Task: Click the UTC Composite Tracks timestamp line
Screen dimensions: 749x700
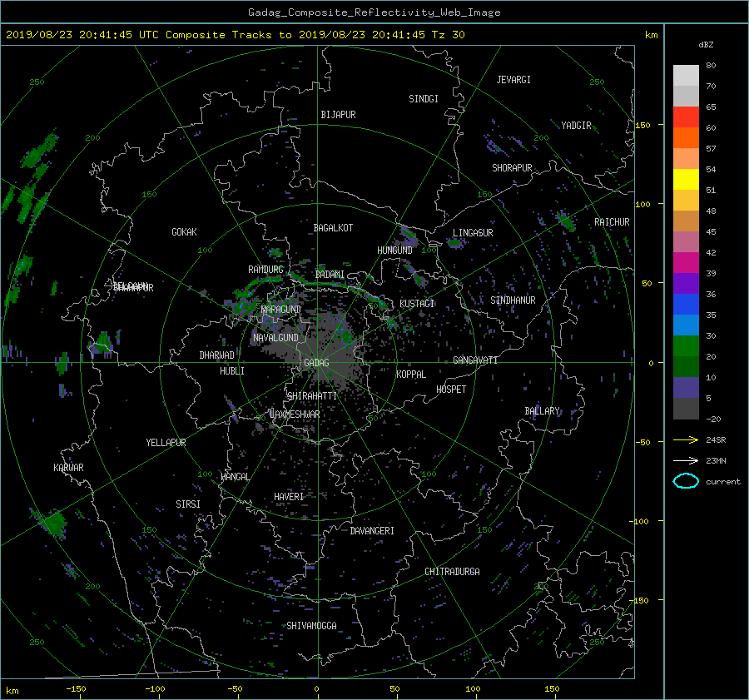Action: 235,35
